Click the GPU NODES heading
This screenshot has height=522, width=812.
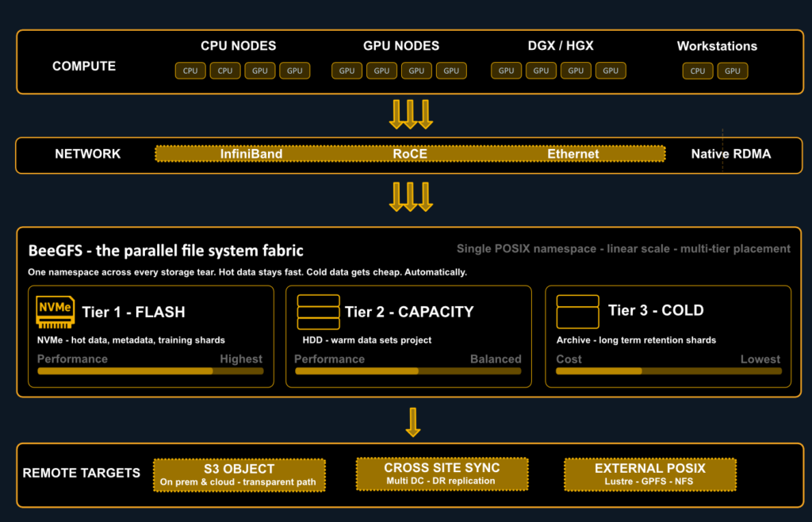click(x=400, y=45)
